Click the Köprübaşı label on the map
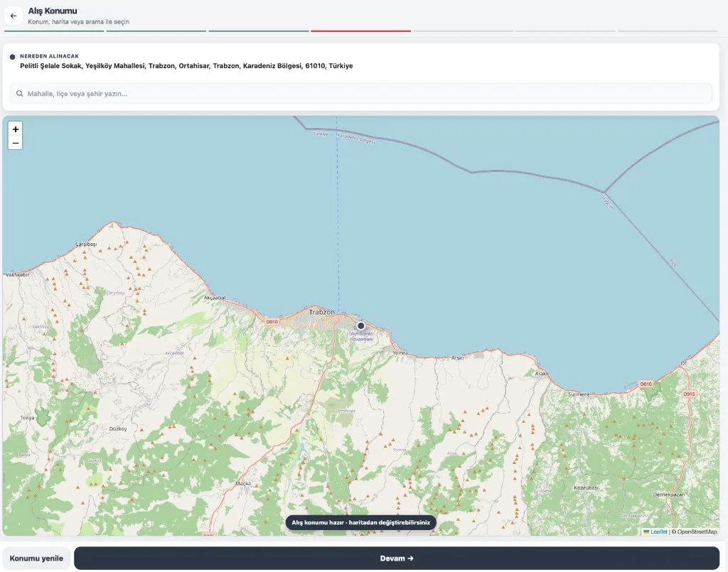 click(x=586, y=488)
